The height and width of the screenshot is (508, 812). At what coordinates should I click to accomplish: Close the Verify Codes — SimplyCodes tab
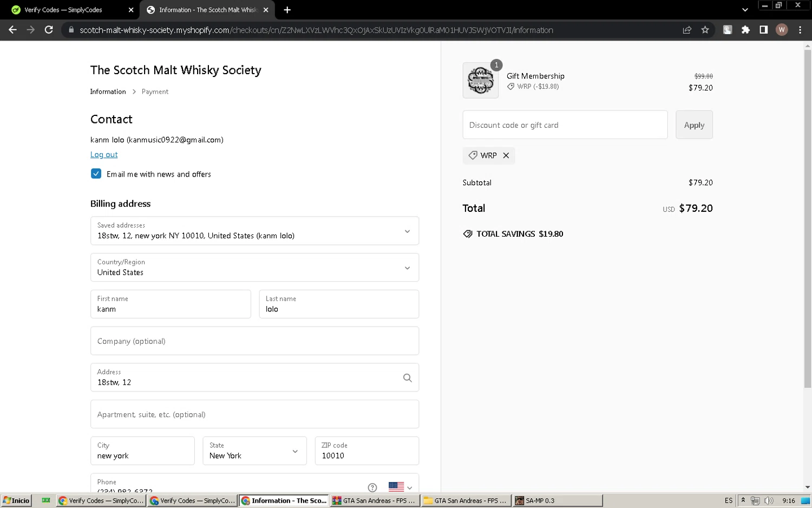coord(131,10)
